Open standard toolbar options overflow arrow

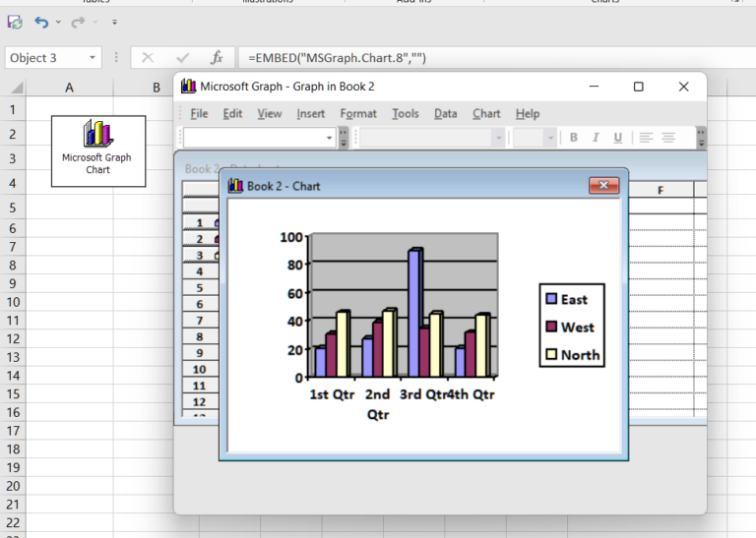point(344,138)
